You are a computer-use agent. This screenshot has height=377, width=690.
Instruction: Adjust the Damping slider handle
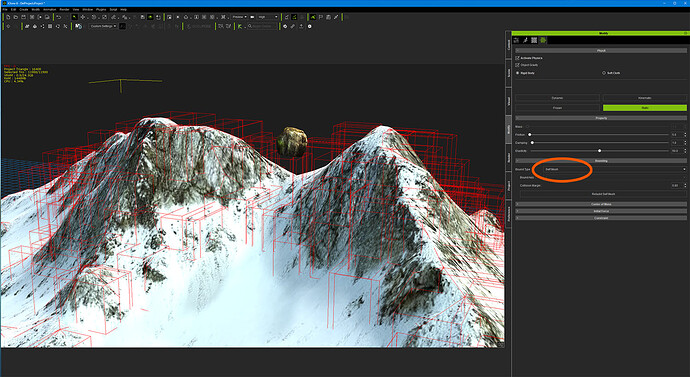click(x=532, y=143)
